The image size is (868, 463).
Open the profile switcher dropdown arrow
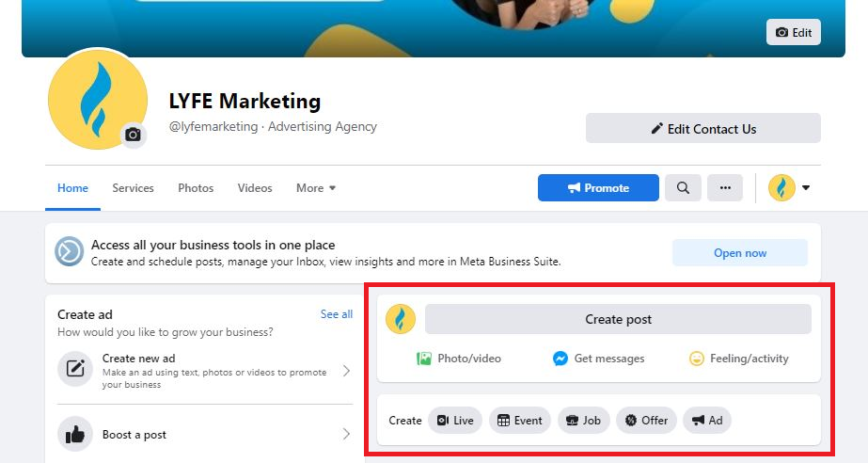(x=806, y=188)
